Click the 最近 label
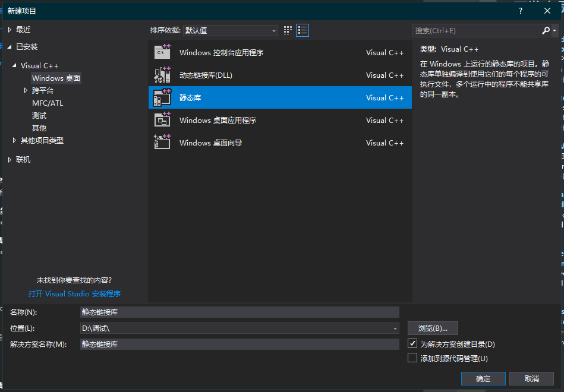This screenshot has width=564, height=392. [x=23, y=30]
